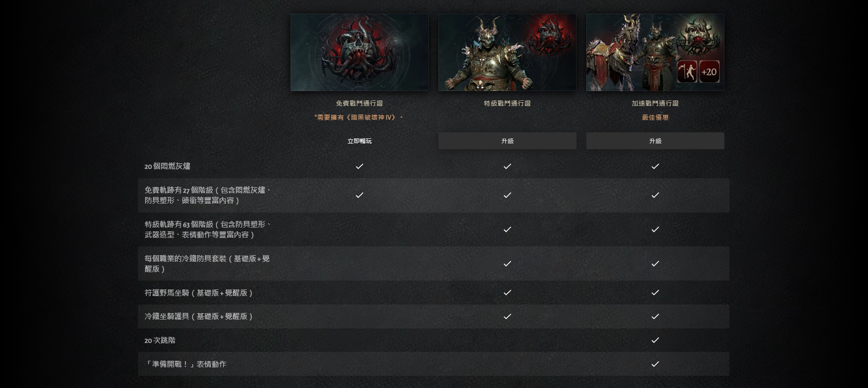Click the 加速戰鬥通行證 title
Image resolution: width=868 pixels, height=388 pixels.
[x=655, y=103]
